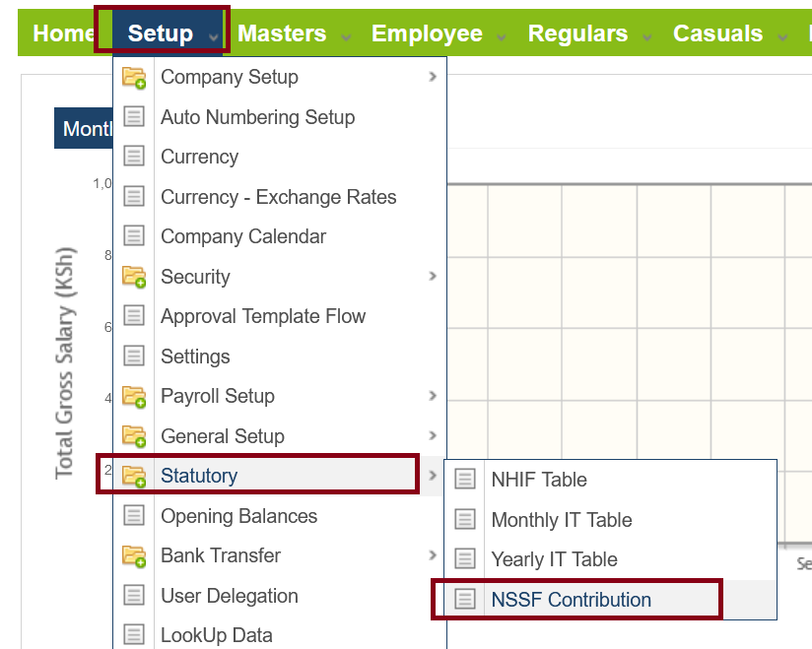Open the Employee dropdown in navbar
This screenshot has width=812, height=649.
427,33
